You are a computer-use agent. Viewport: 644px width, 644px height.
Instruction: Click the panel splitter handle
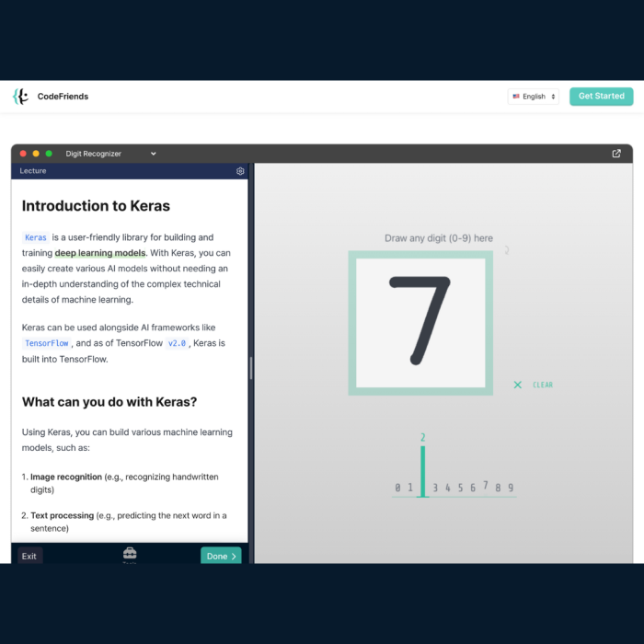click(x=251, y=368)
